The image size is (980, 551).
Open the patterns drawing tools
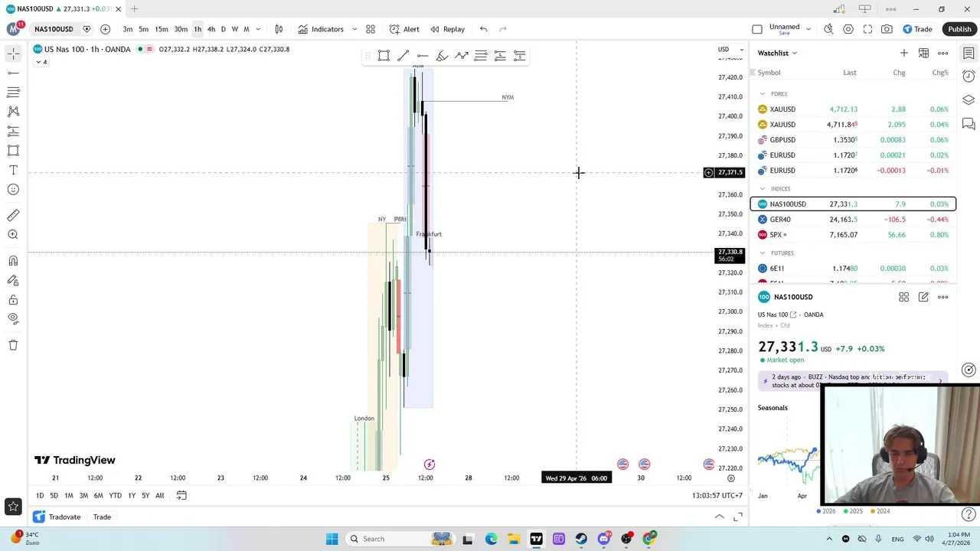pyautogui.click(x=13, y=112)
